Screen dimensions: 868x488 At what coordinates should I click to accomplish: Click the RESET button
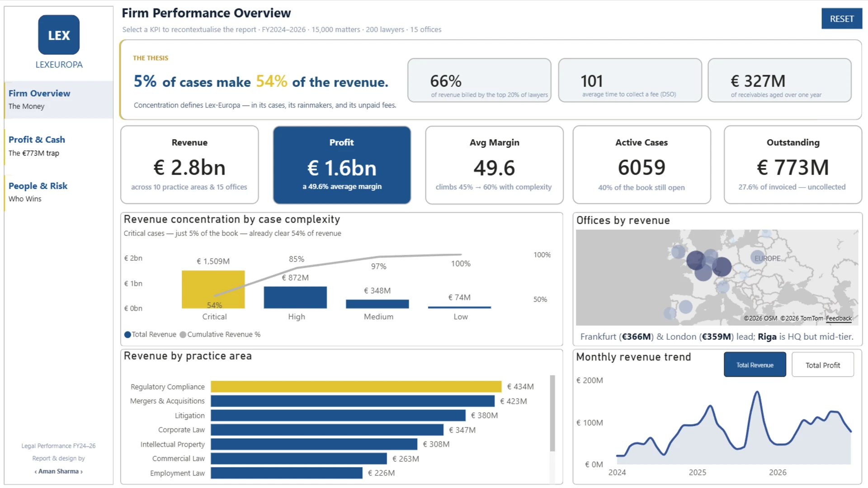coord(842,19)
